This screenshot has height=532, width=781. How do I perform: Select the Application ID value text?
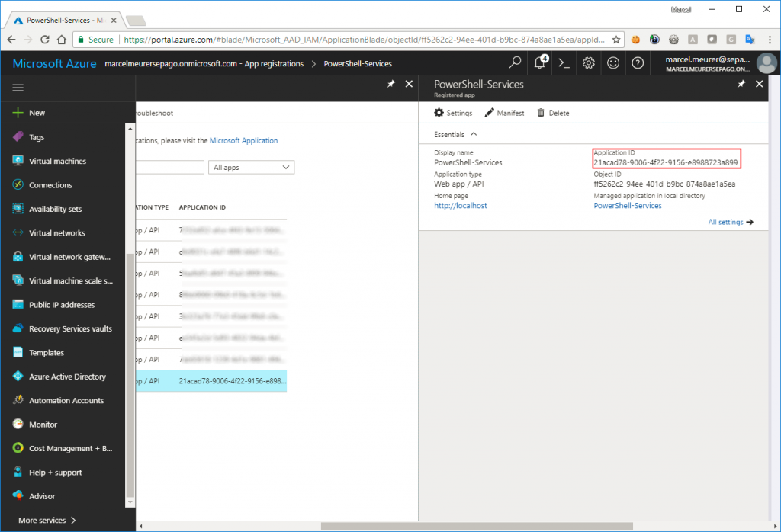point(665,163)
